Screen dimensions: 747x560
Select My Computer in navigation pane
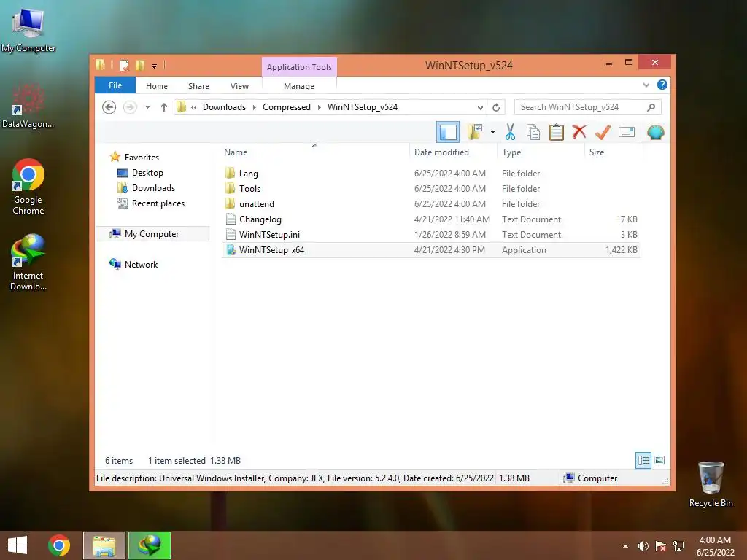click(152, 234)
